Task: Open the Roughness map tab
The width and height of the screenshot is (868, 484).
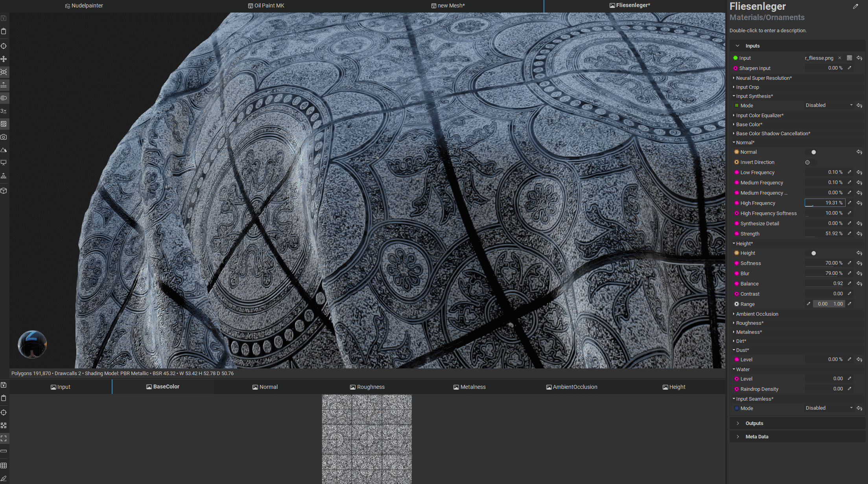Action: point(367,387)
